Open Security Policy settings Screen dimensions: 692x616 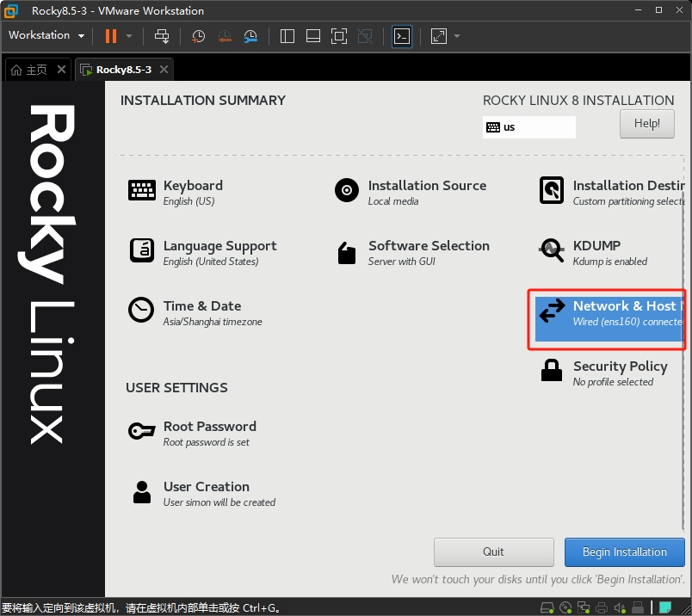[603, 373]
